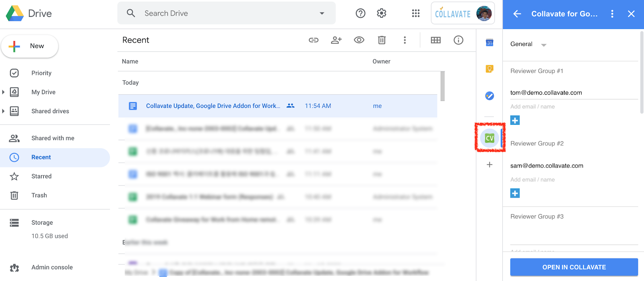The width and height of the screenshot is (644, 281).
Task: Expand the My Drive tree arrow
Action: coord(3,92)
